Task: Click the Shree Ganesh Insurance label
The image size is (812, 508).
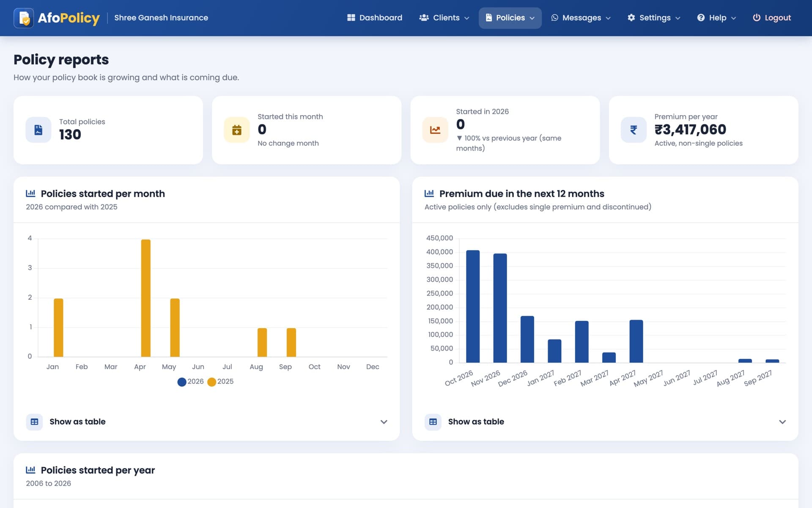Action: click(x=161, y=18)
